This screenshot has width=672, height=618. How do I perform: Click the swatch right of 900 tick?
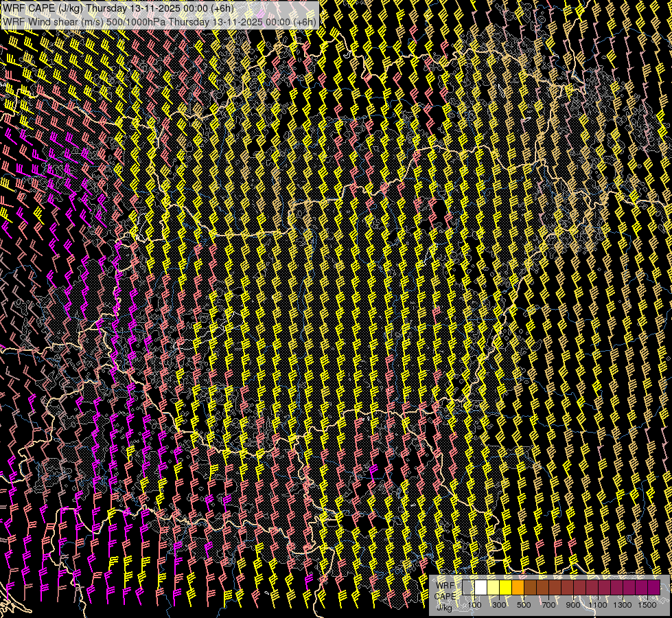pyautogui.click(x=579, y=588)
